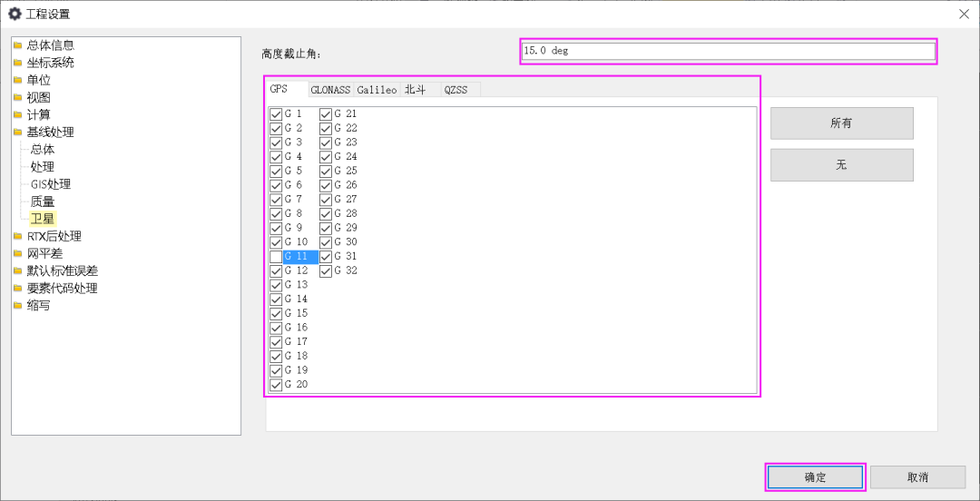
Task: Toggle the G 21 checkbox
Action: pos(326,113)
